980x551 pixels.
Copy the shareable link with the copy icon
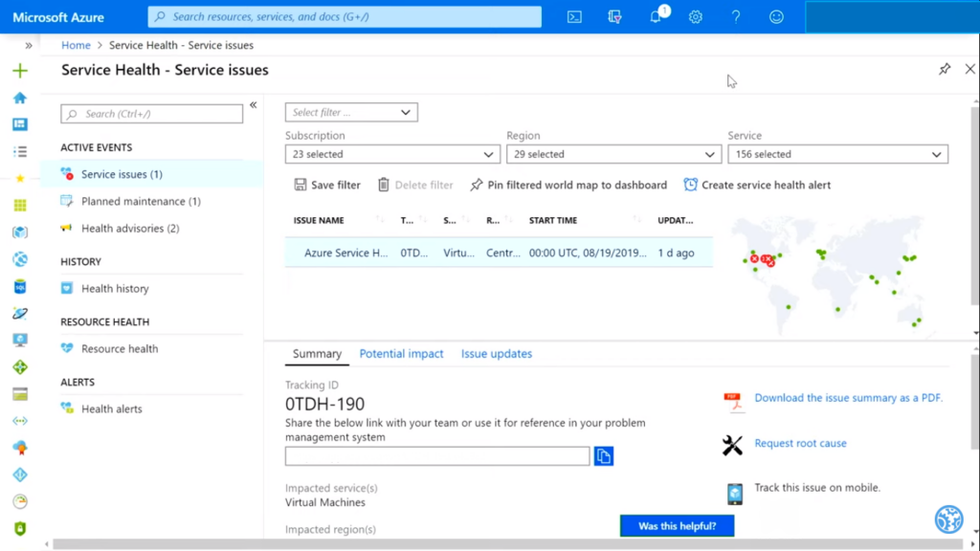click(x=604, y=455)
